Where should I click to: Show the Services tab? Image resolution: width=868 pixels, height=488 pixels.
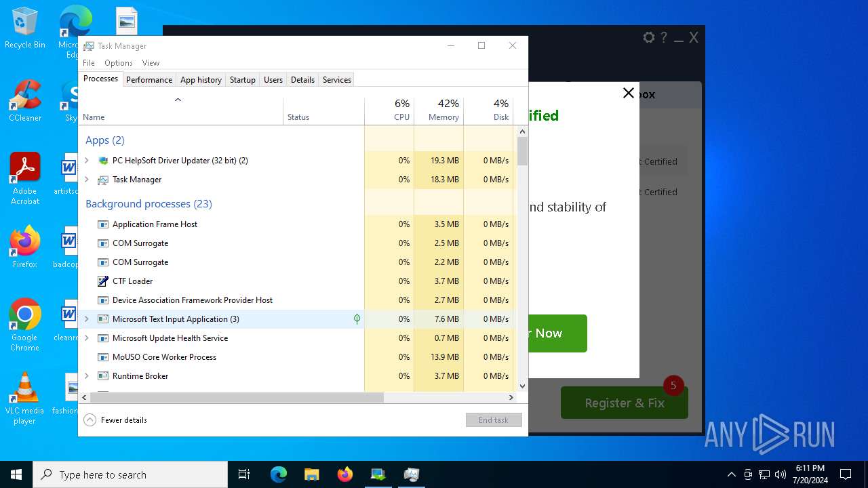(x=337, y=80)
